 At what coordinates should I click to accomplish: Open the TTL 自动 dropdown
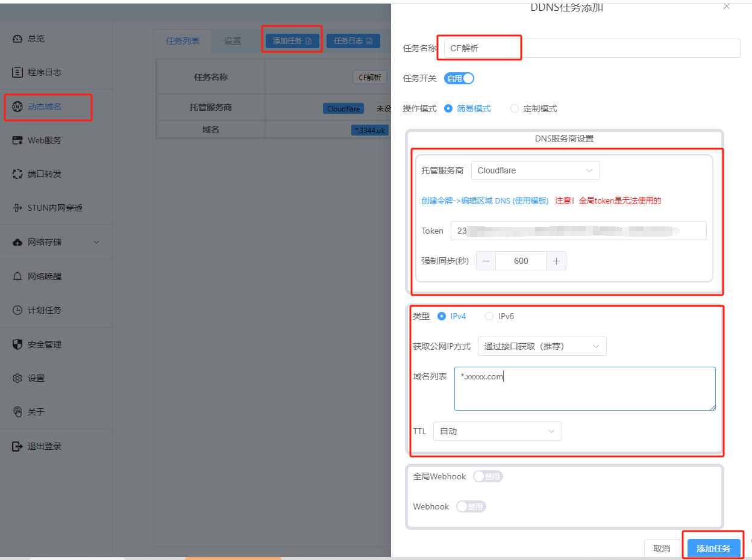[497, 431]
